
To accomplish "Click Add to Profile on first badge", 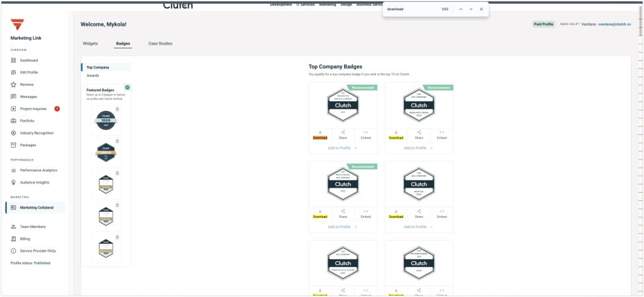I will (343, 148).
